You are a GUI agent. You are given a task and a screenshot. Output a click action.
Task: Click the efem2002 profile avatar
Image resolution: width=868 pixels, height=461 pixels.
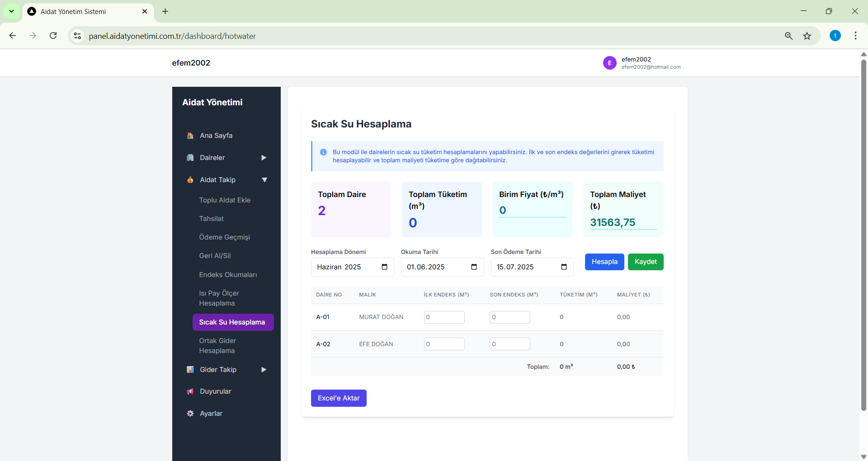609,63
